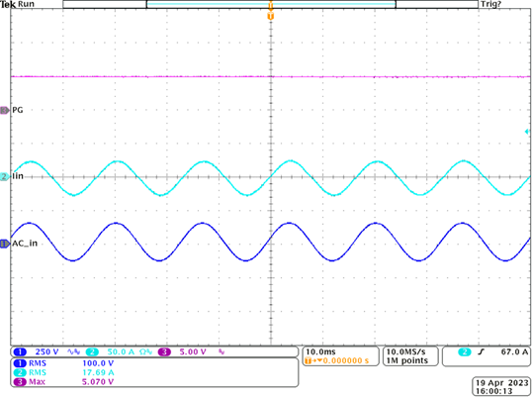Click the channel 1 AC_in ground marker

click(x=4, y=244)
